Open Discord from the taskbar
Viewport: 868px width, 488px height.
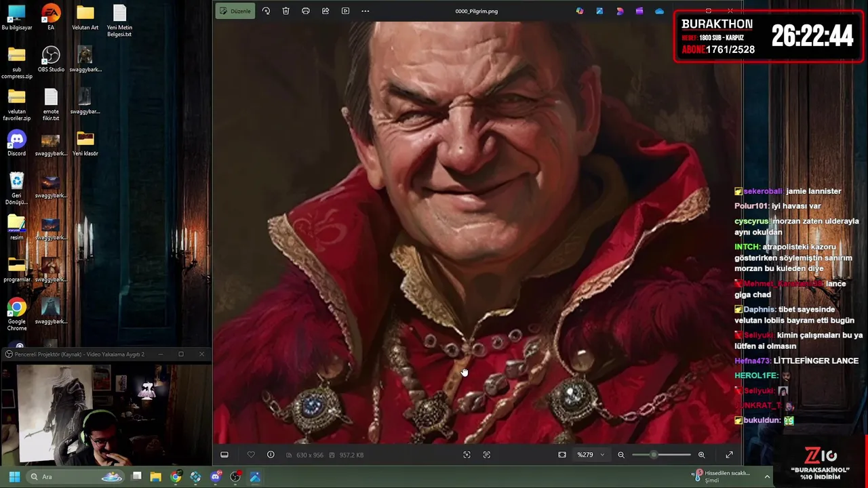[216, 476]
